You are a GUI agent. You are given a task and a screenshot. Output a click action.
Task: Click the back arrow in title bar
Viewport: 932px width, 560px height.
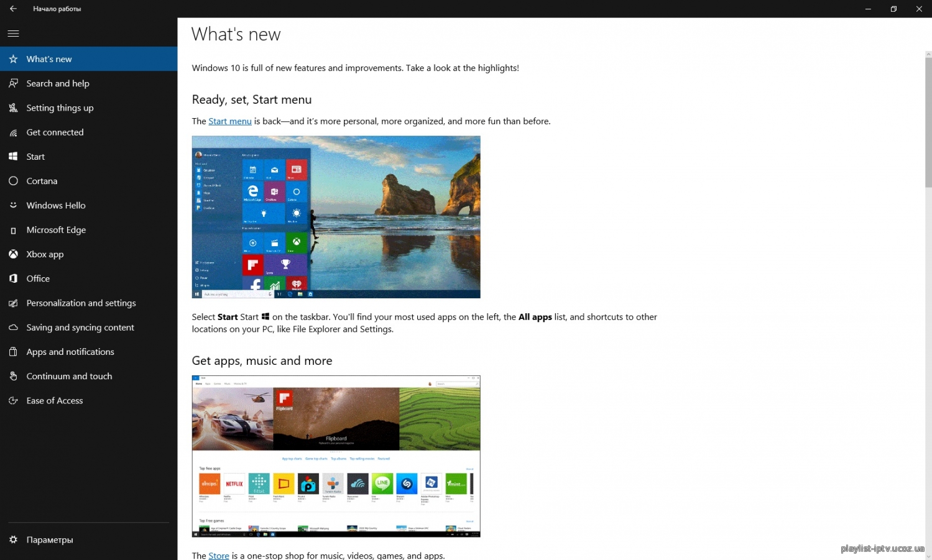(x=13, y=9)
